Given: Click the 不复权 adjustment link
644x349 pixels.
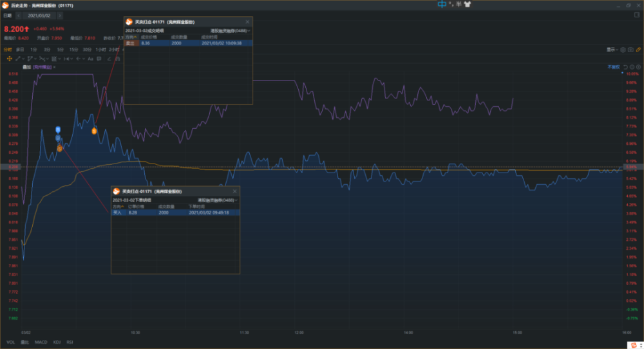Looking at the screenshot, I should coord(612,67).
